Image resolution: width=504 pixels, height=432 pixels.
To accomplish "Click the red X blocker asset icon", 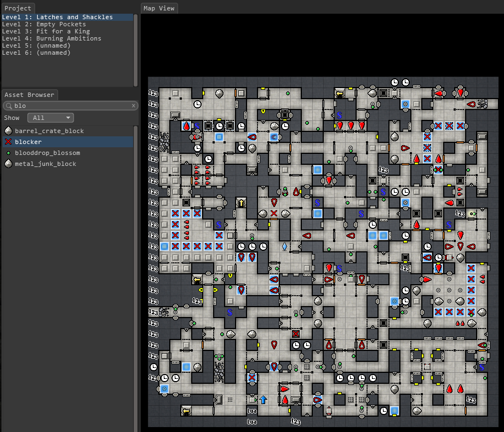I will 8,142.
